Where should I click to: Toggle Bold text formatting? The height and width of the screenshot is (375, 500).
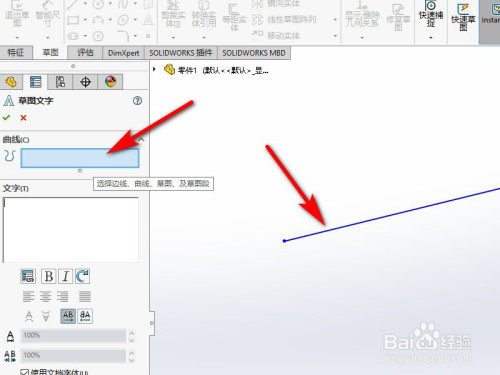pos(48,276)
